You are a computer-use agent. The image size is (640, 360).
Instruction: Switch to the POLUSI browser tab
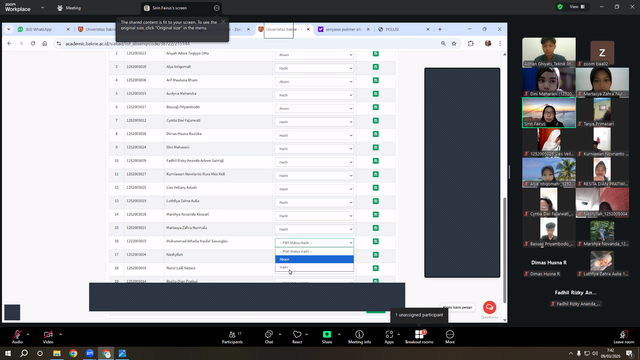[403, 29]
